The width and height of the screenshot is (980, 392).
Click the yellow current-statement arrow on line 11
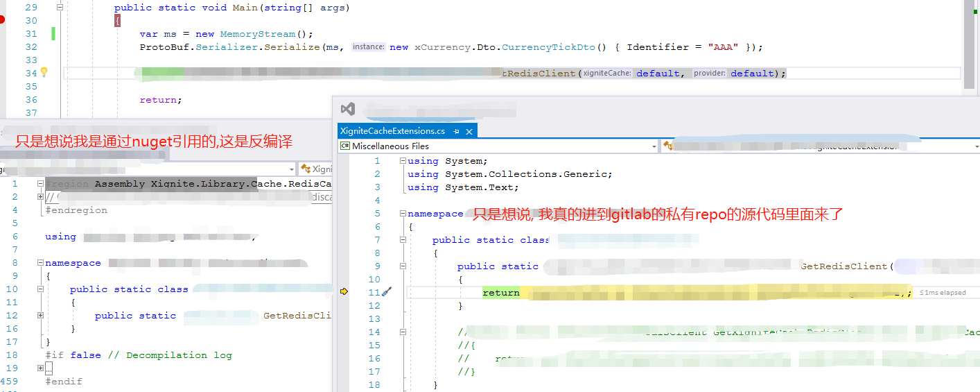(344, 292)
